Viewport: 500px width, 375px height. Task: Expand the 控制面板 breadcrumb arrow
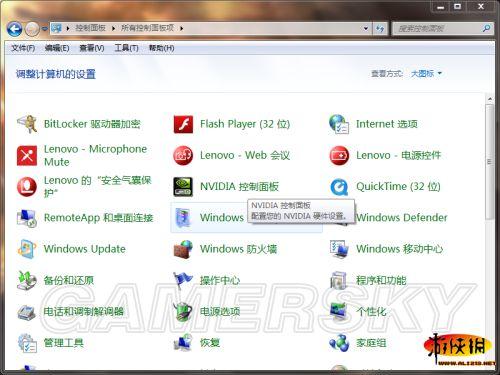[114, 28]
